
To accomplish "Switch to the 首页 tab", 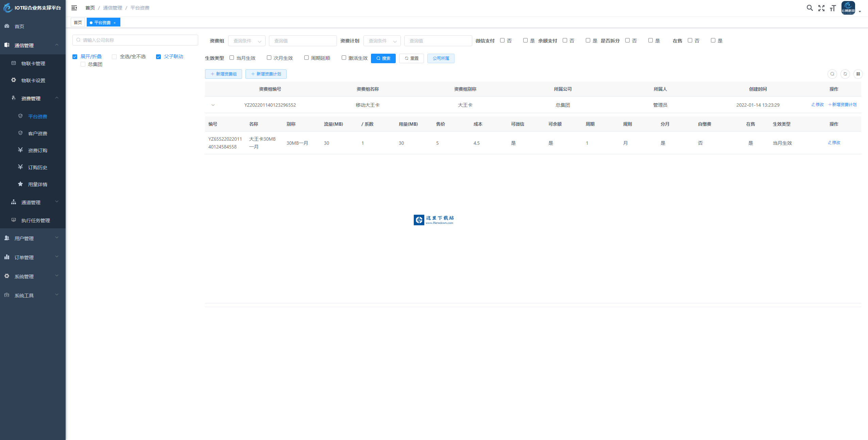I will [78, 22].
